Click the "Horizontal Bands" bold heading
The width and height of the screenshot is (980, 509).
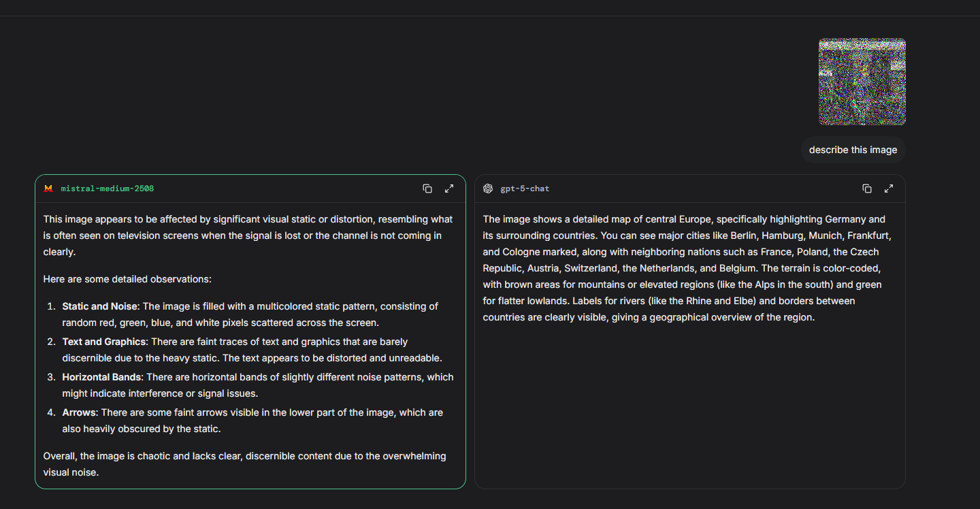click(x=101, y=377)
